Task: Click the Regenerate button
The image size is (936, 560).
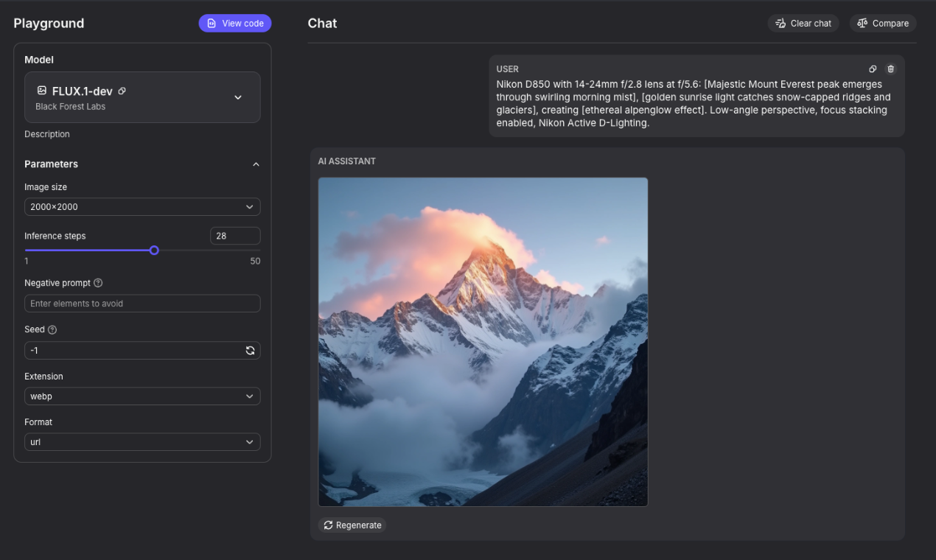Action: pyautogui.click(x=352, y=525)
